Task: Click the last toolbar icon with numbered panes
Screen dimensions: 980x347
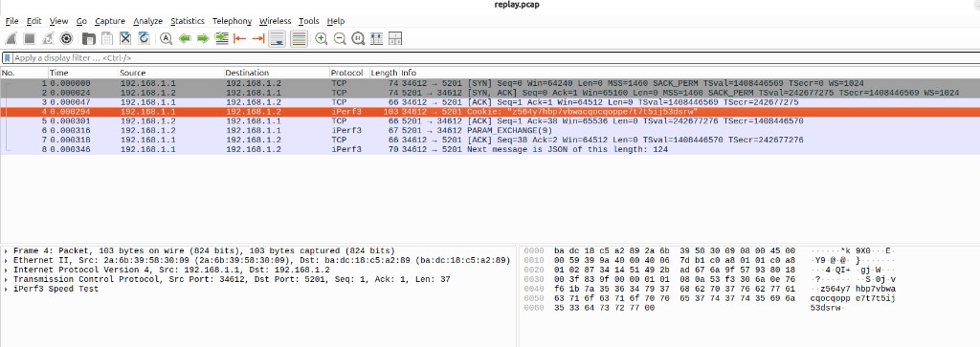Action: point(395,38)
